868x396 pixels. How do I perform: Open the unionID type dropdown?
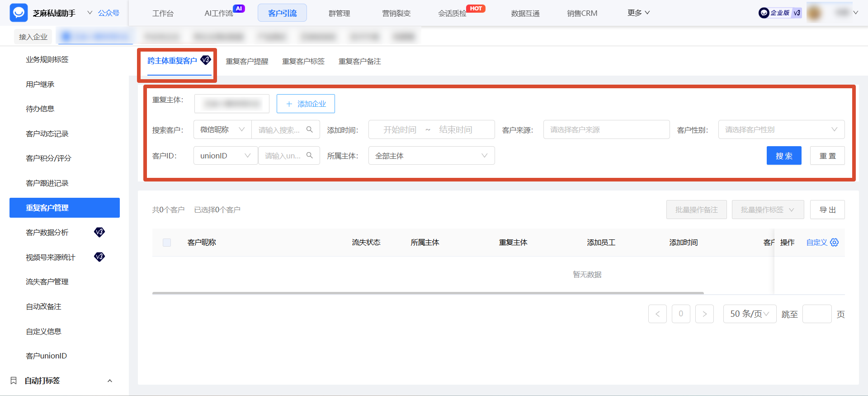coord(226,156)
